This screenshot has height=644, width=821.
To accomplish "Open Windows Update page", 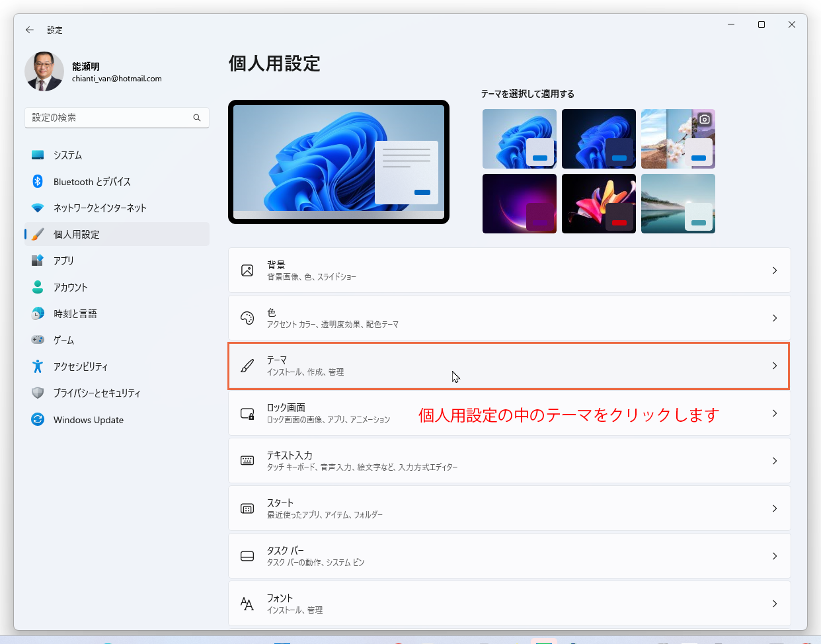I will pyautogui.click(x=117, y=419).
